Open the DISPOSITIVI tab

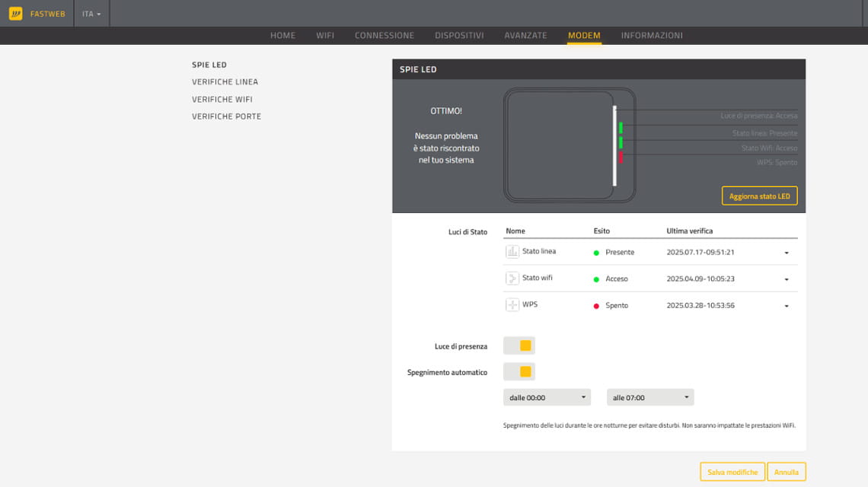[459, 36]
